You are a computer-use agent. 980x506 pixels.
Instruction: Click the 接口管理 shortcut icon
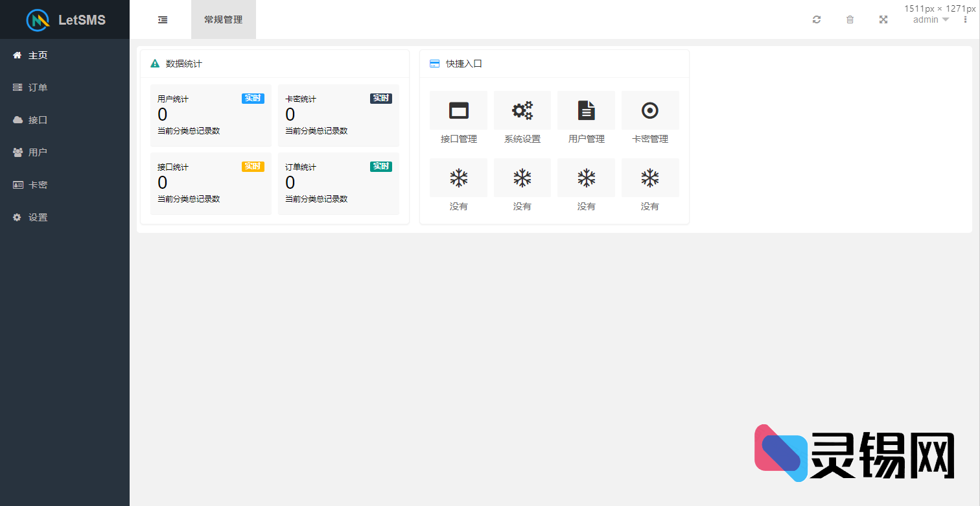[458, 111]
